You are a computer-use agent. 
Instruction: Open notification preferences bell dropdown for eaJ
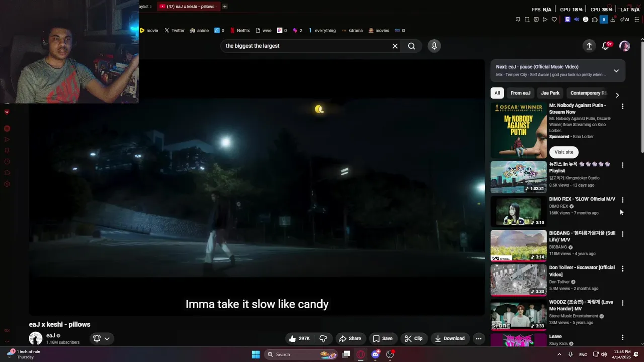[x=101, y=339]
